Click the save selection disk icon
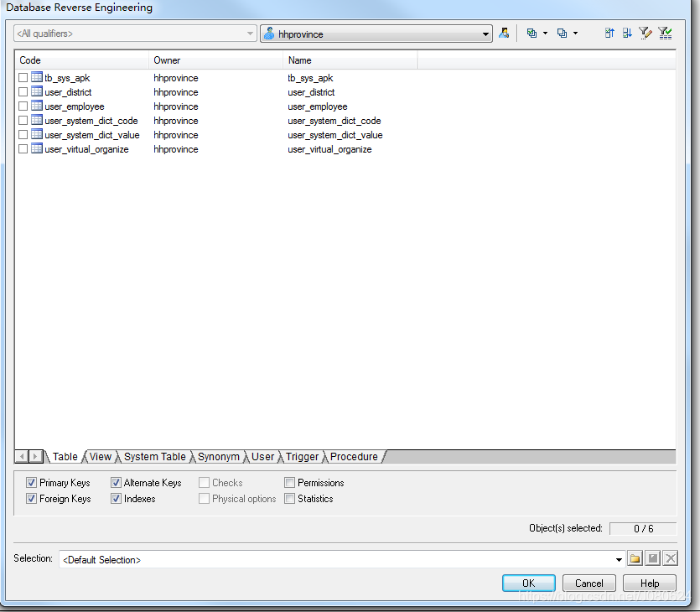 point(653,558)
